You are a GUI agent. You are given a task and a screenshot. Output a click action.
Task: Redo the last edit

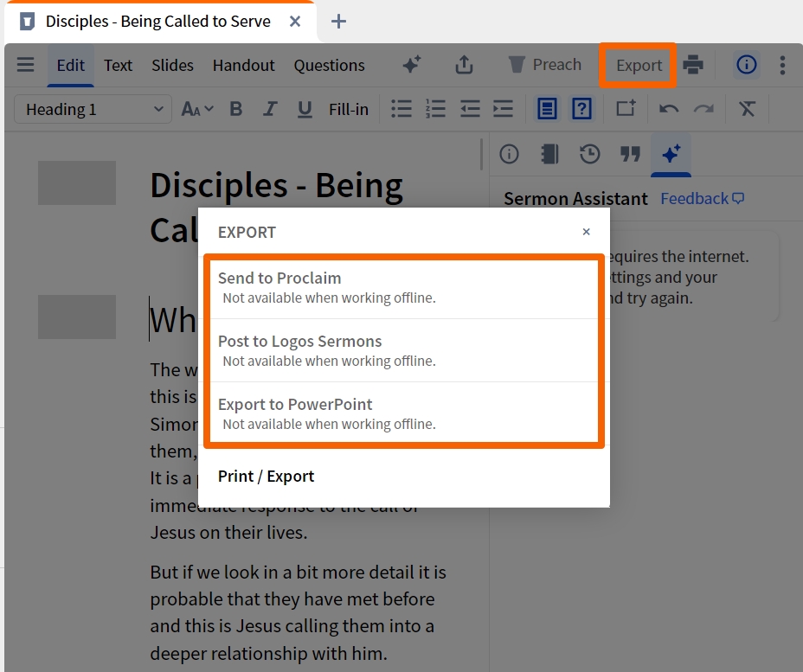click(703, 109)
